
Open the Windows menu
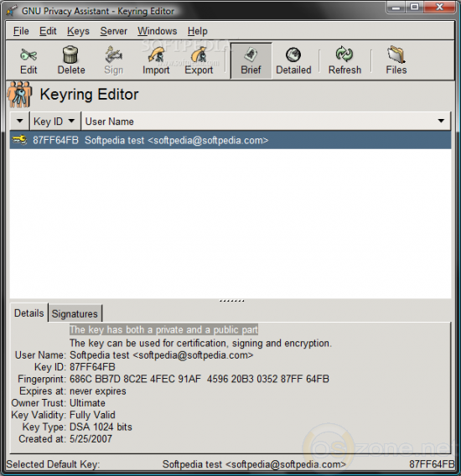coord(157,31)
